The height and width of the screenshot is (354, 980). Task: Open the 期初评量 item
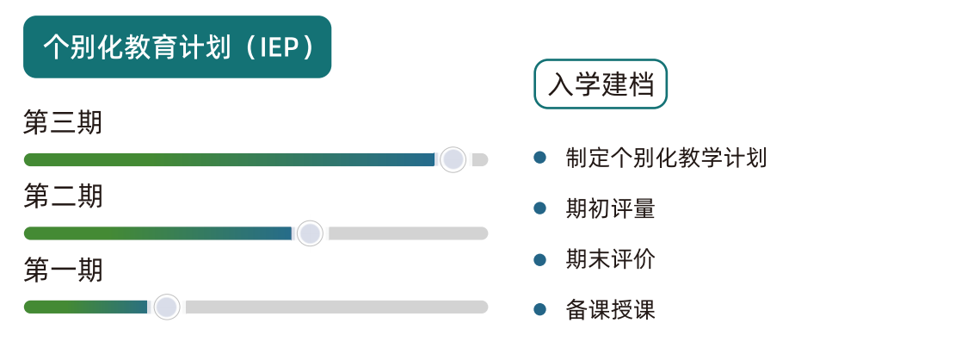click(610, 208)
